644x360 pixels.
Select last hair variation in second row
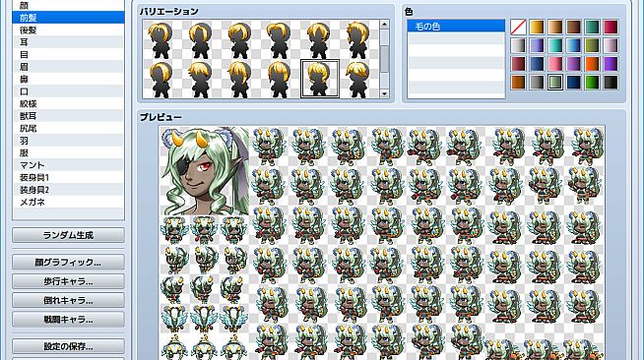point(359,79)
